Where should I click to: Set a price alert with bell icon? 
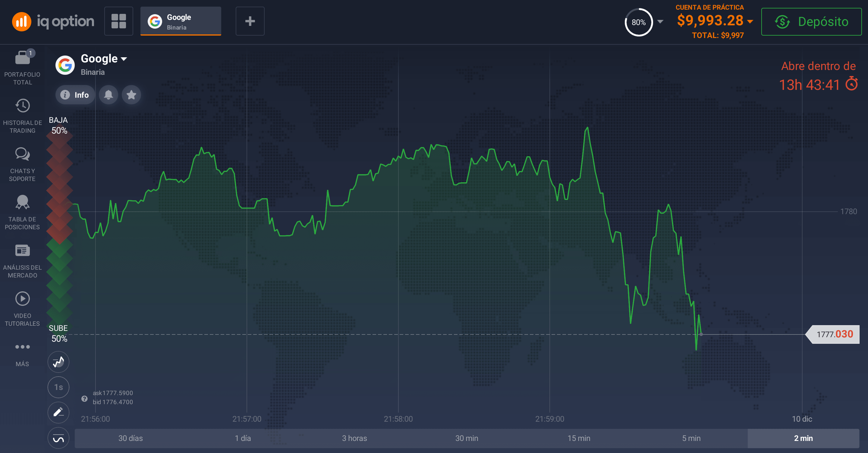[108, 95]
